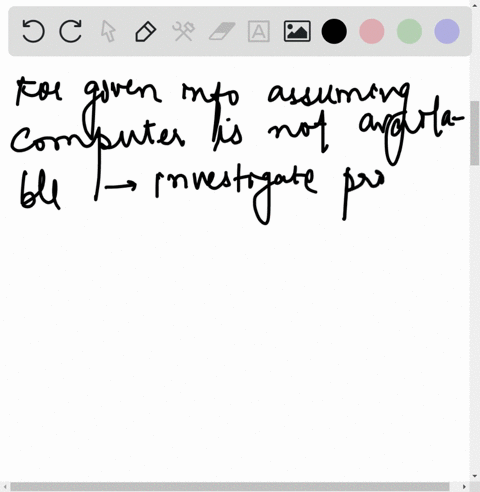Redo the last undone stroke
This screenshot has width=480, height=492.
coord(70,31)
